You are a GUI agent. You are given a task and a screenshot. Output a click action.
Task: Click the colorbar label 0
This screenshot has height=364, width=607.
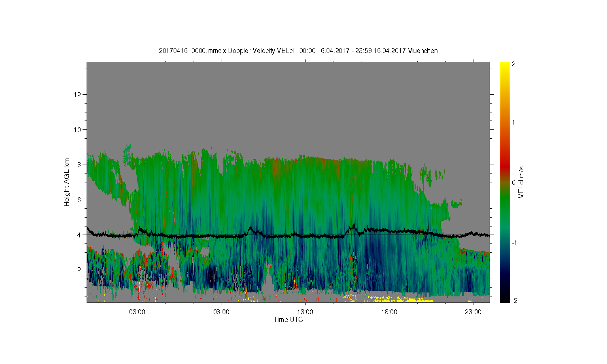tap(514, 182)
